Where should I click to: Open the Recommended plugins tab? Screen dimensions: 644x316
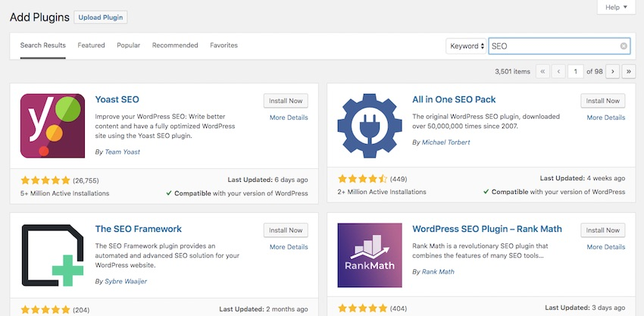pos(175,45)
